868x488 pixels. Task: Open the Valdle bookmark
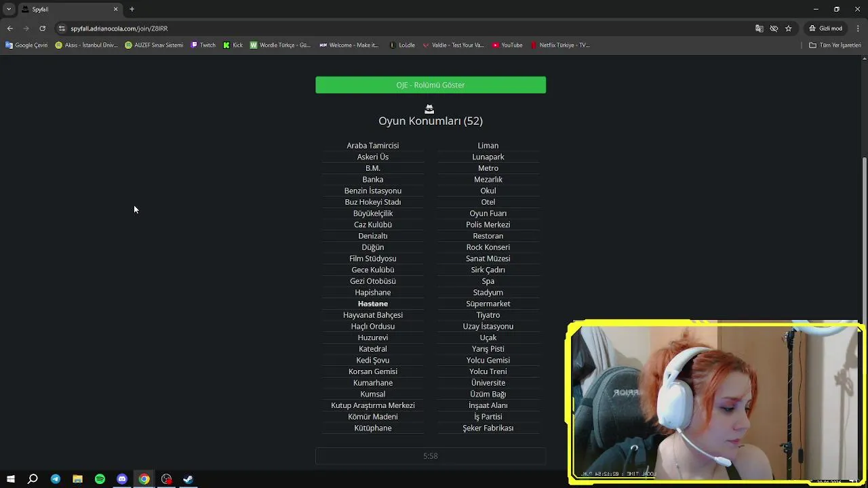453,45
